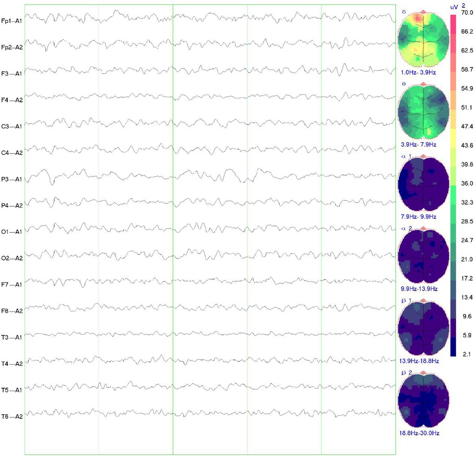Click the 9.9Hz-13.9Hz range label

point(419,289)
